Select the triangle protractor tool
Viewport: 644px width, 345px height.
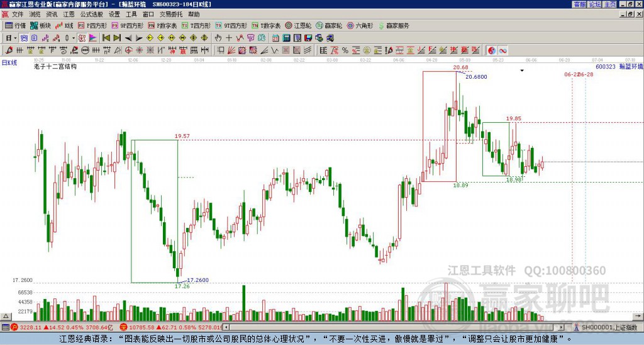coord(118,50)
